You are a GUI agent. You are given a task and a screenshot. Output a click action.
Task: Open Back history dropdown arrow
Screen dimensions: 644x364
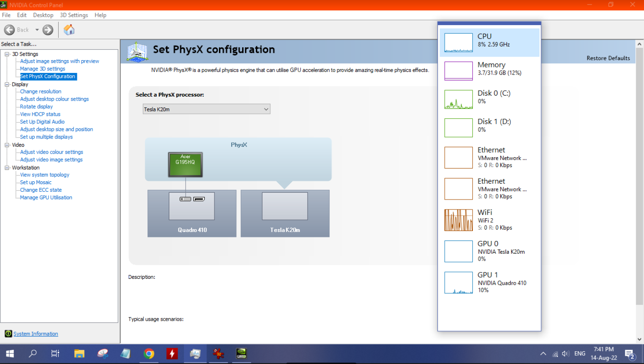click(37, 30)
